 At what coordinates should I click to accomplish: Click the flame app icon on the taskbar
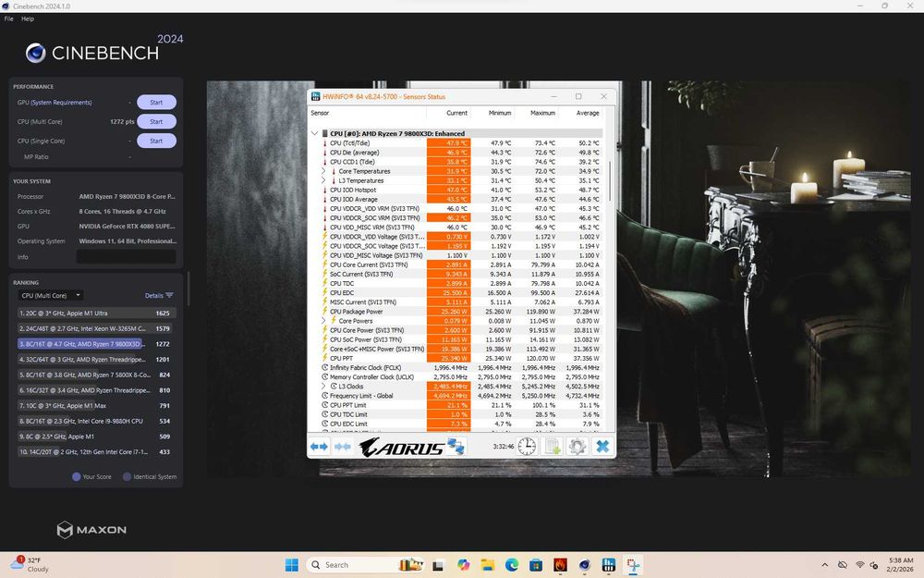point(560,565)
